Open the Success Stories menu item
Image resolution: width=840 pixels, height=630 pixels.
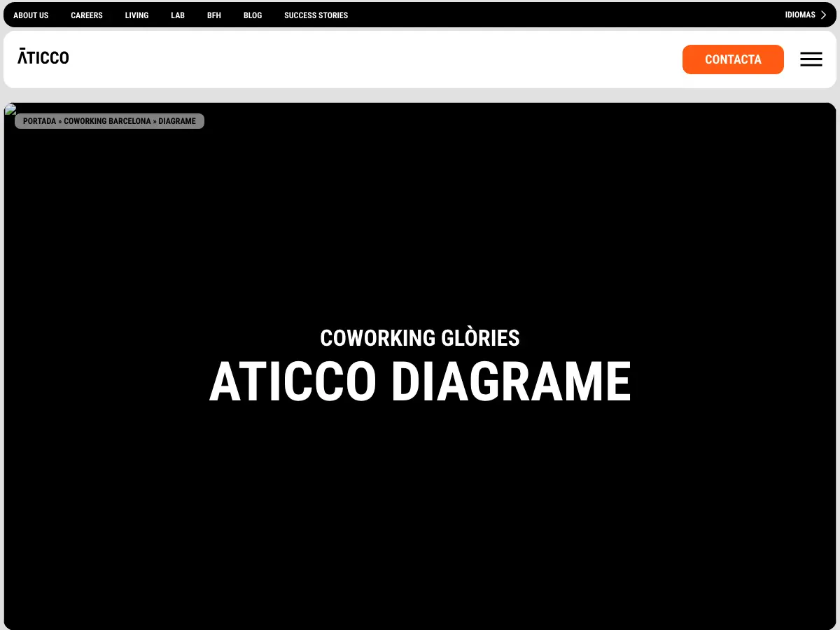(x=316, y=15)
